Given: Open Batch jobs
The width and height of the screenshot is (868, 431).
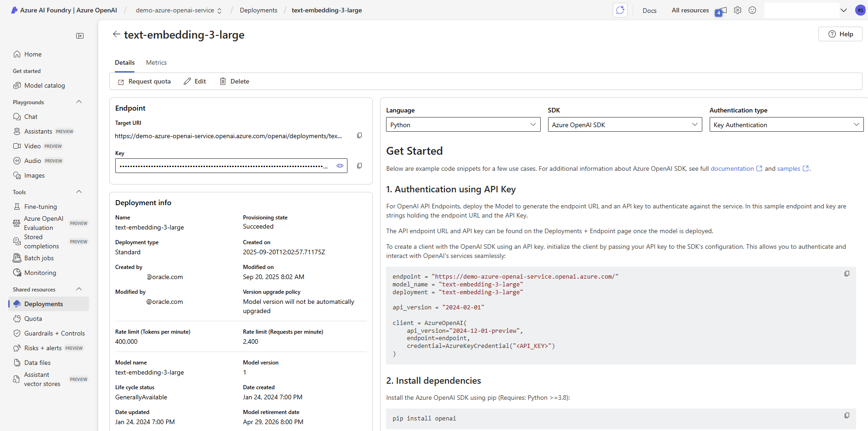Looking at the screenshot, I should pyautogui.click(x=38, y=258).
